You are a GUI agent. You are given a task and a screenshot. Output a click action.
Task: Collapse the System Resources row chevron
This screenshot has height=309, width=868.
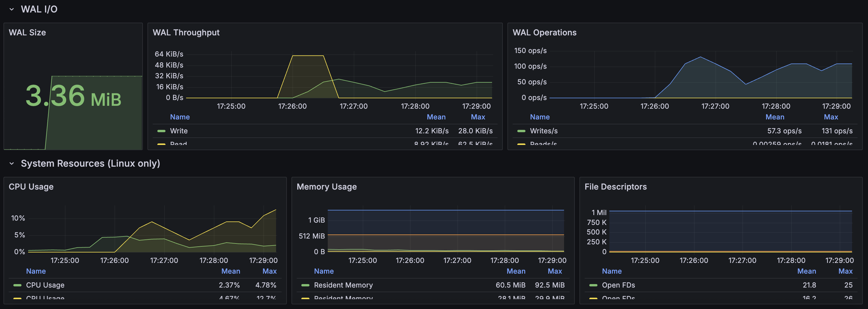click(x=12, y=163)
